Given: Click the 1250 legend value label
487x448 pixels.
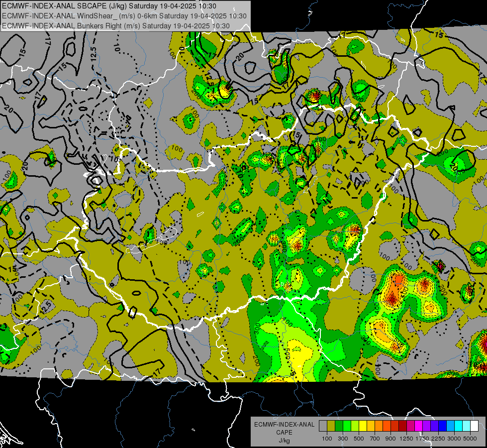Looking at the screenshot, I should (406, 439).
